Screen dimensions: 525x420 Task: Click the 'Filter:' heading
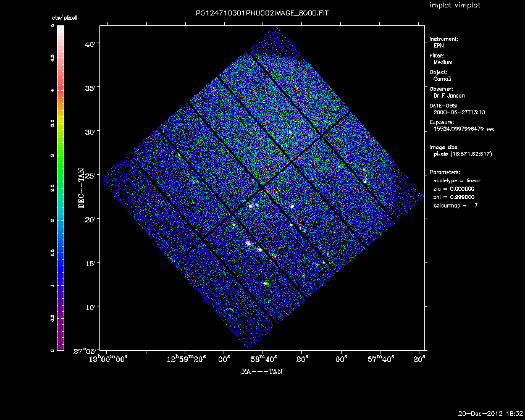coord(437,56)
